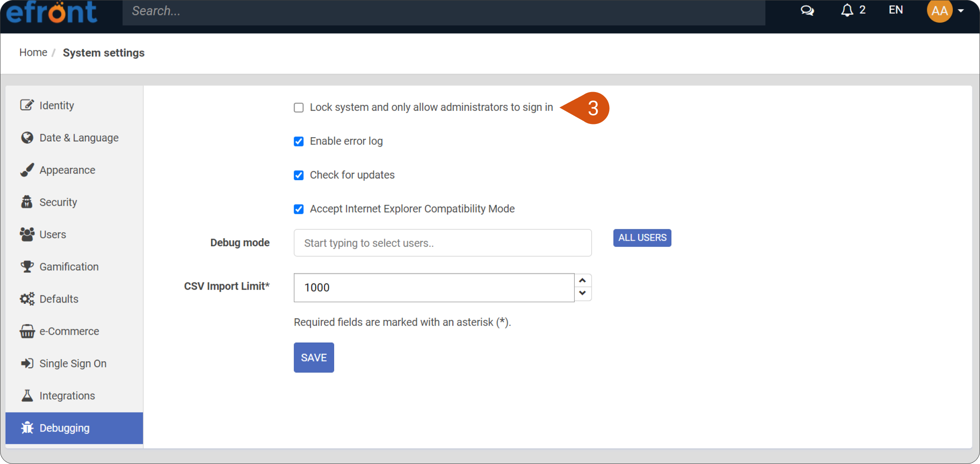Click the Defaults gears icon
The width and height of the screenshot is (980, 464).
(x=27, y=299)
